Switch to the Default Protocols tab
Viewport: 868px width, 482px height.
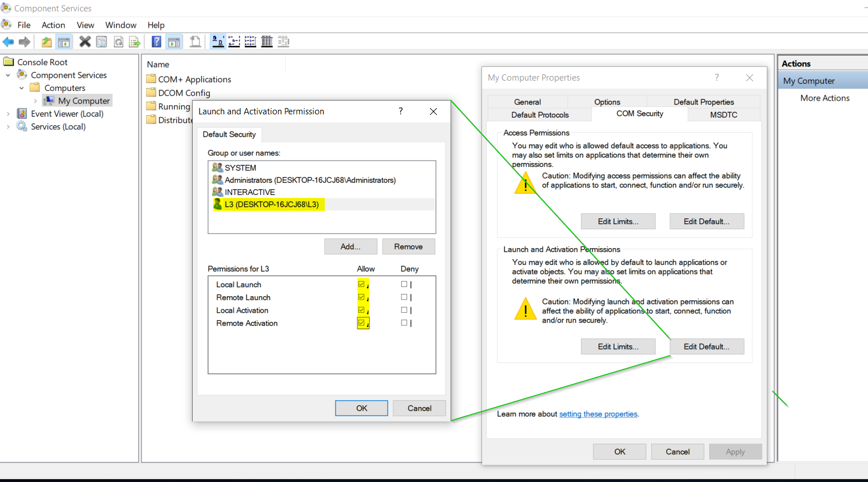tap(540, 115)
